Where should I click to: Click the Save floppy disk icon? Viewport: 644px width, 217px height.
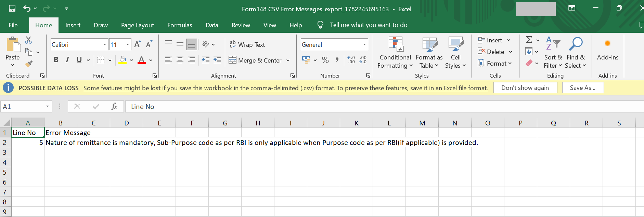click(12, 9)
